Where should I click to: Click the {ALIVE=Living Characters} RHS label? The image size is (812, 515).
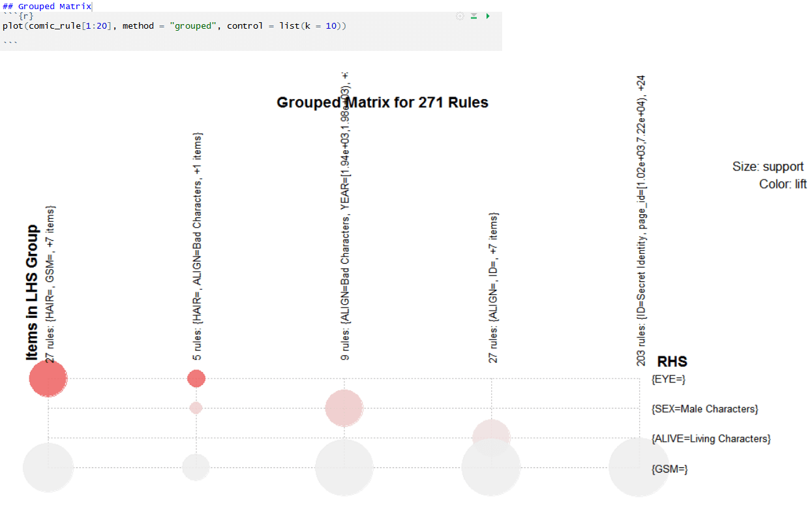point(711,439)
